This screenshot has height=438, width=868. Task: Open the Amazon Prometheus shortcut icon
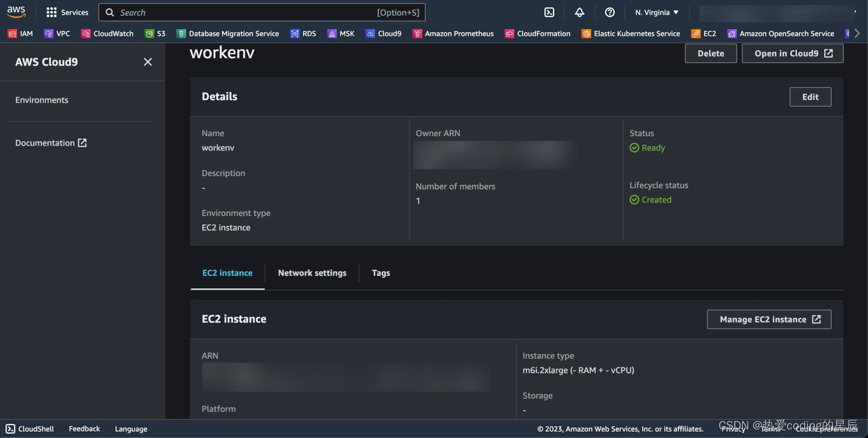pos(417,34)
